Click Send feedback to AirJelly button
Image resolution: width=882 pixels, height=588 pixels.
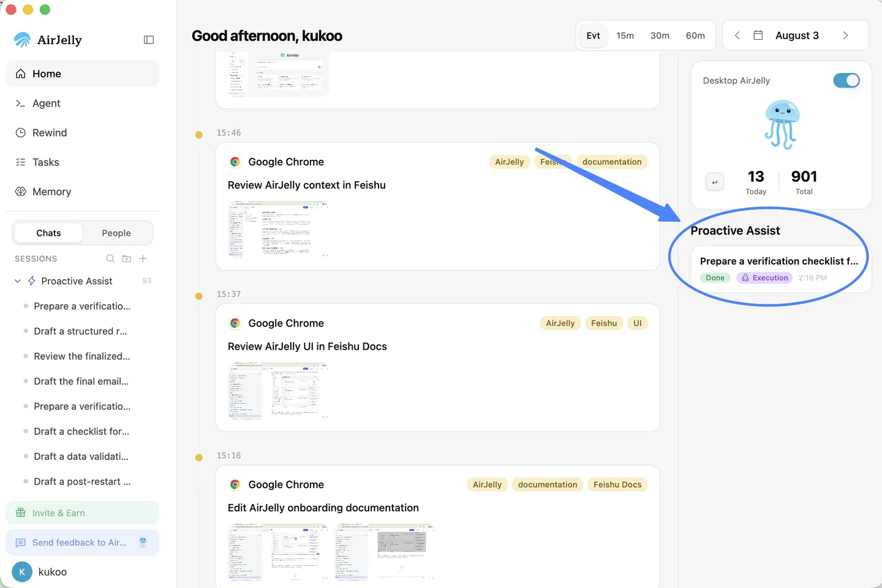click(83, 542)
